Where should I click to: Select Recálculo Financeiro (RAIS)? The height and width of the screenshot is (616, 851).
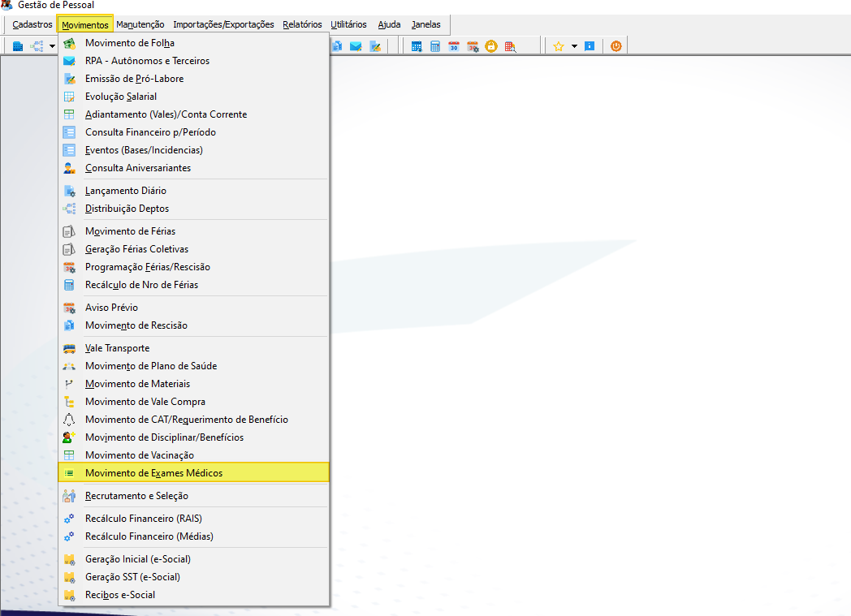(x=193, y=519)
